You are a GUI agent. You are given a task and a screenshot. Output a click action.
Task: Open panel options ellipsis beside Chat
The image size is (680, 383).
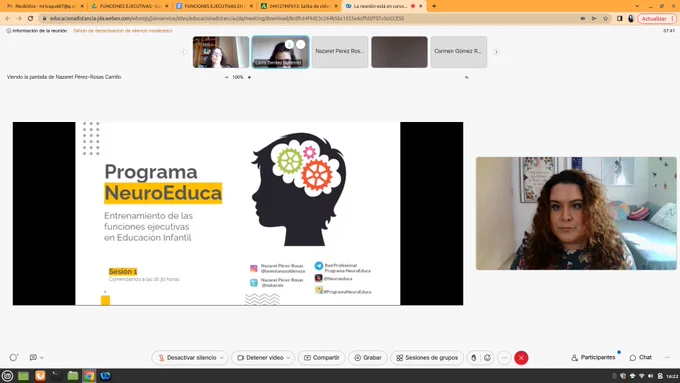[667, 357]
